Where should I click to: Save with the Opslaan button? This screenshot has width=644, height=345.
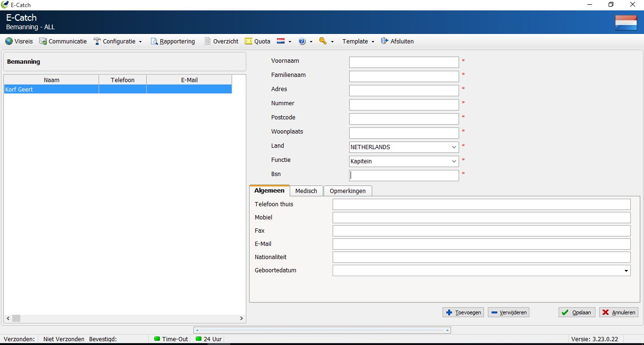point(577,312)
